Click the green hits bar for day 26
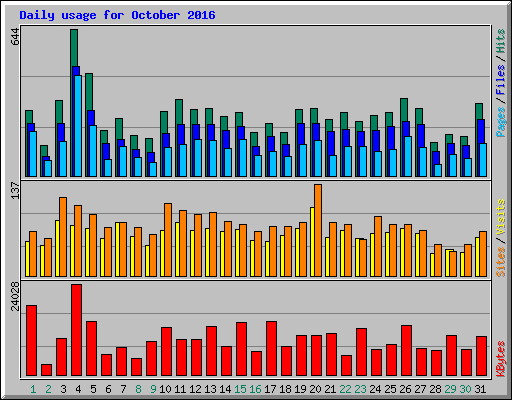512x400 pixels. (x=404, y=110)
